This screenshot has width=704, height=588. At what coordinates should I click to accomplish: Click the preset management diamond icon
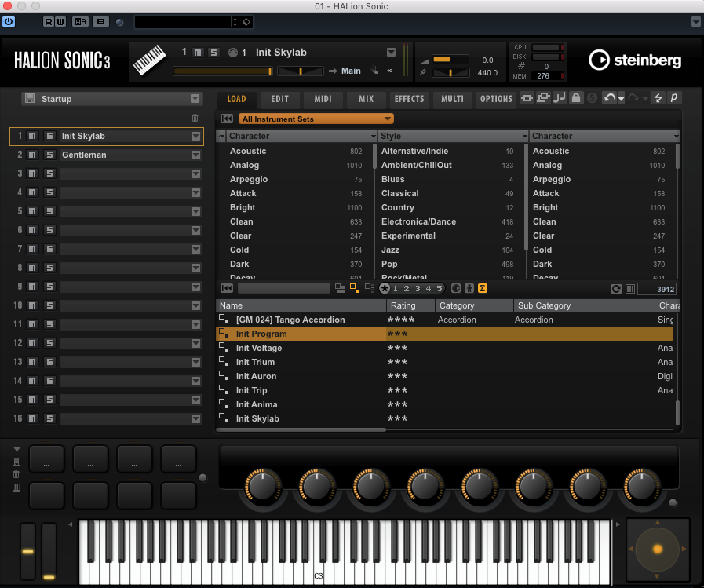point(246,21)
